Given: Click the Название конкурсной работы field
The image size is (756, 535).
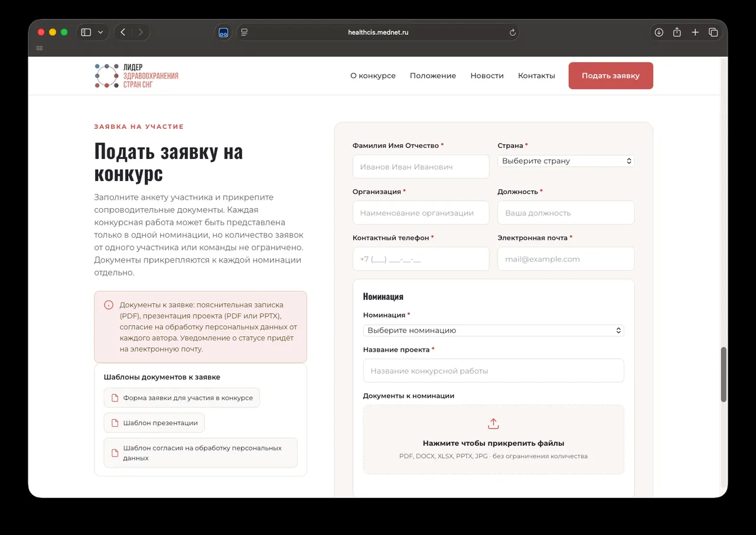Looking at the screenshot, I should [x=493, y=371].
